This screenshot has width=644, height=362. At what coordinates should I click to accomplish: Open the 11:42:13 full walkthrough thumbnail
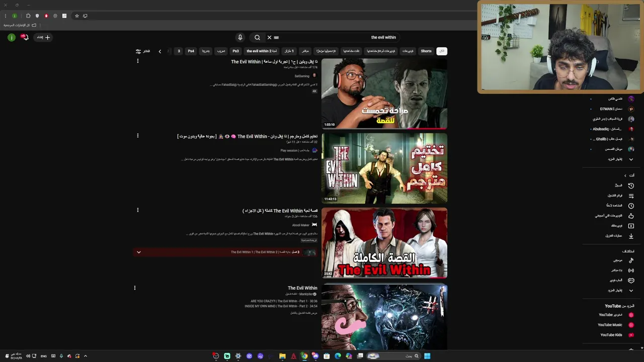point(384,168)
